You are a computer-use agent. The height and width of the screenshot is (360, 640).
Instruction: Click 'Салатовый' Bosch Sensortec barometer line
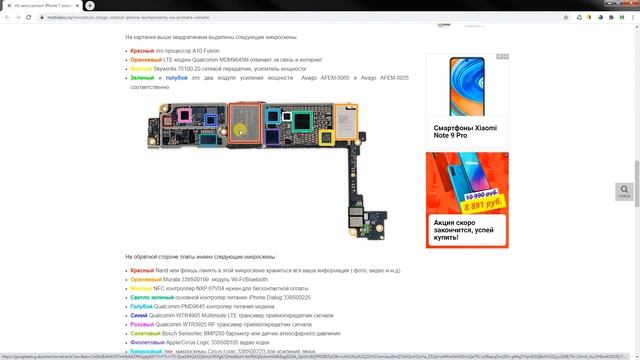235,333
